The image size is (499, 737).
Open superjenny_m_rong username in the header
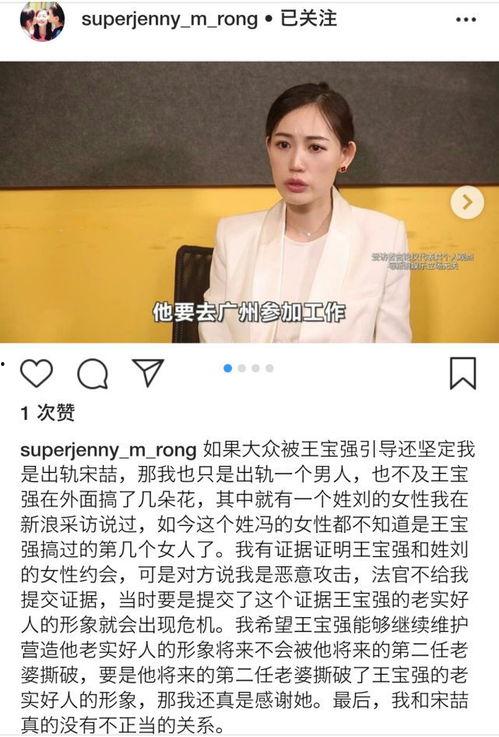point(170,19)
